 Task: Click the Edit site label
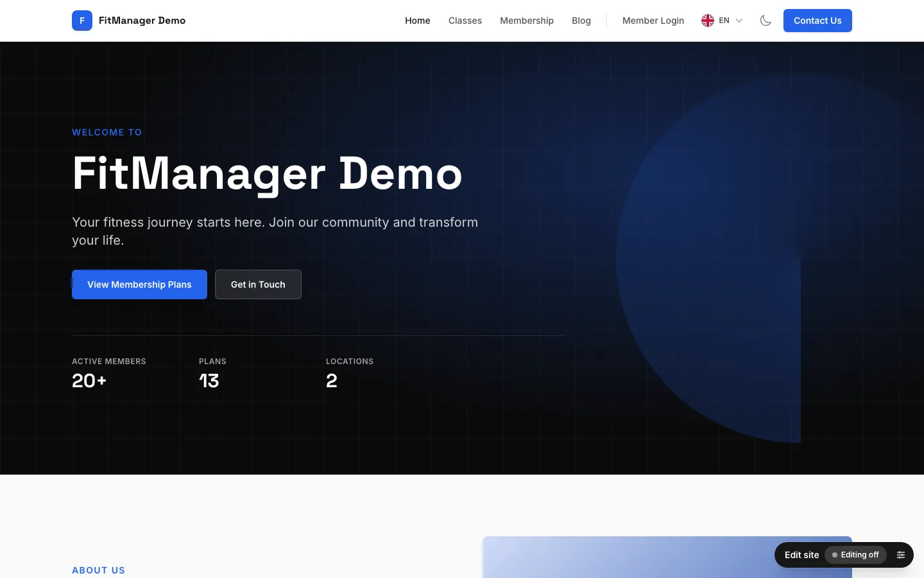click(x=802, y=555)
